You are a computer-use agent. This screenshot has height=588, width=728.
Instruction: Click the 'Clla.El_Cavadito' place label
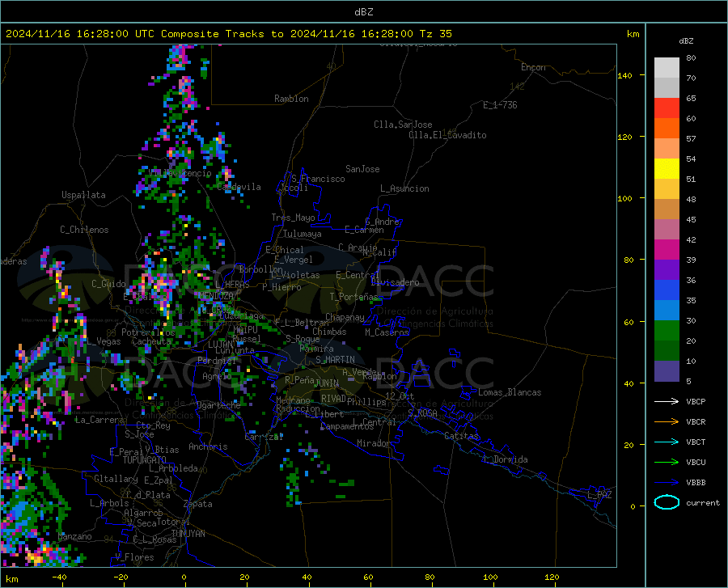(x=447, y=135)
